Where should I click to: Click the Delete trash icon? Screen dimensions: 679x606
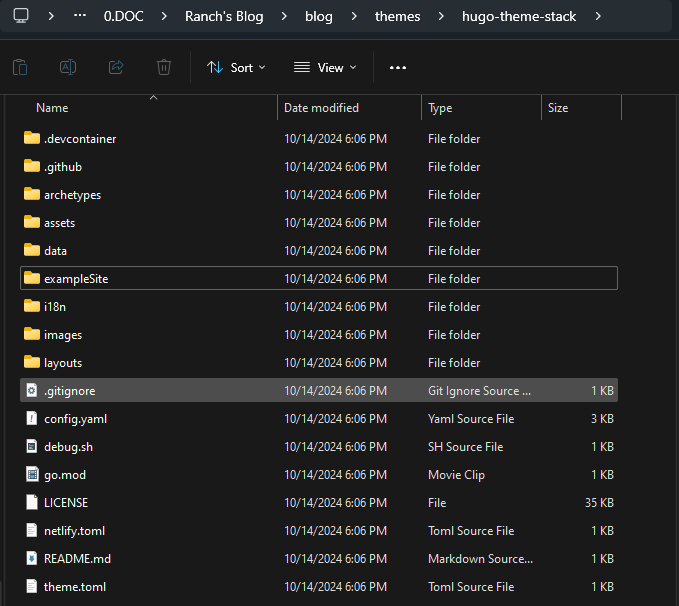(164, 67)
